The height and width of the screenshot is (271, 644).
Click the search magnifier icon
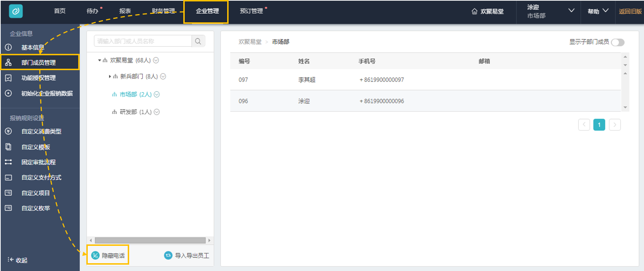pyautogui.click(x=198, y=41)
